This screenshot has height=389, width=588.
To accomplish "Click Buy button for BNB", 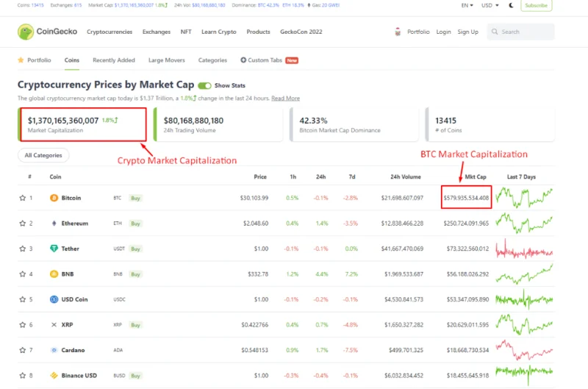I will click(x=135, y=274).
